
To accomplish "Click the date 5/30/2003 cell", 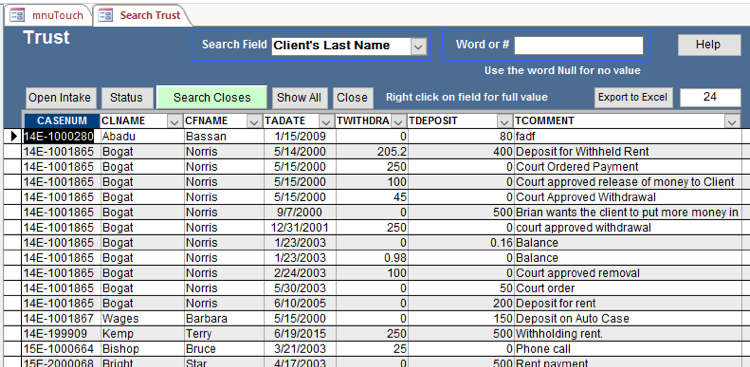I will click(300, 288).
